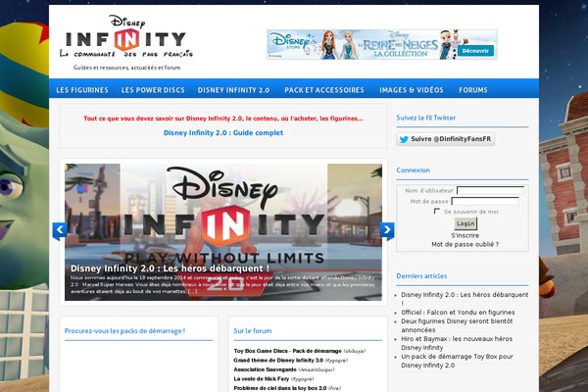Click the Guides et ressources tagline text
The height and width of the screenshot is (392, 588).
pyautogui.click(x=126, y=68)
